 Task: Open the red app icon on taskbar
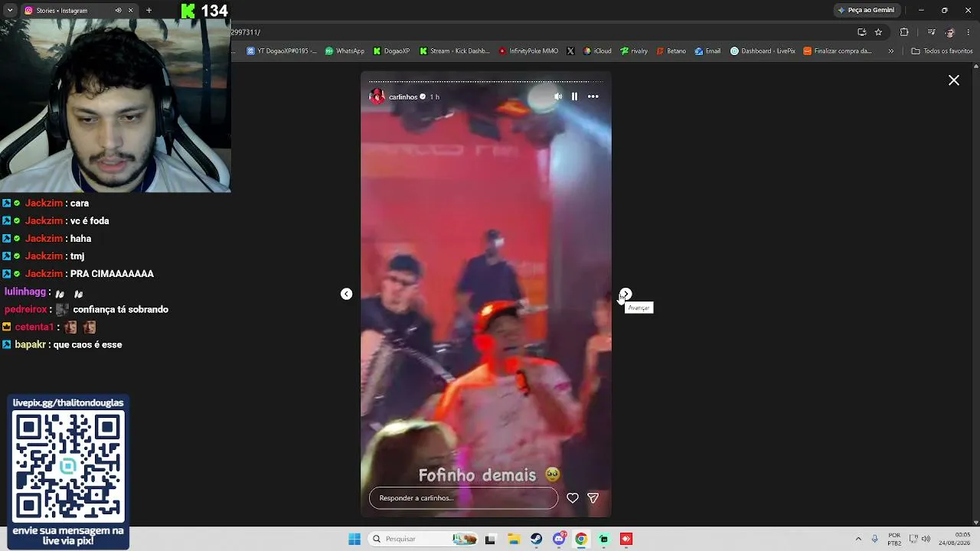tap(626, 539)
